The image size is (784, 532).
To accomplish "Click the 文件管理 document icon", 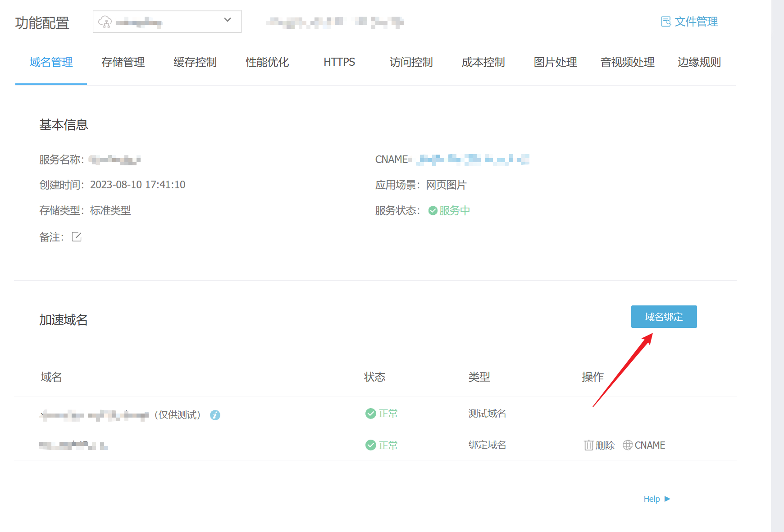I will (x=666, y=22).
